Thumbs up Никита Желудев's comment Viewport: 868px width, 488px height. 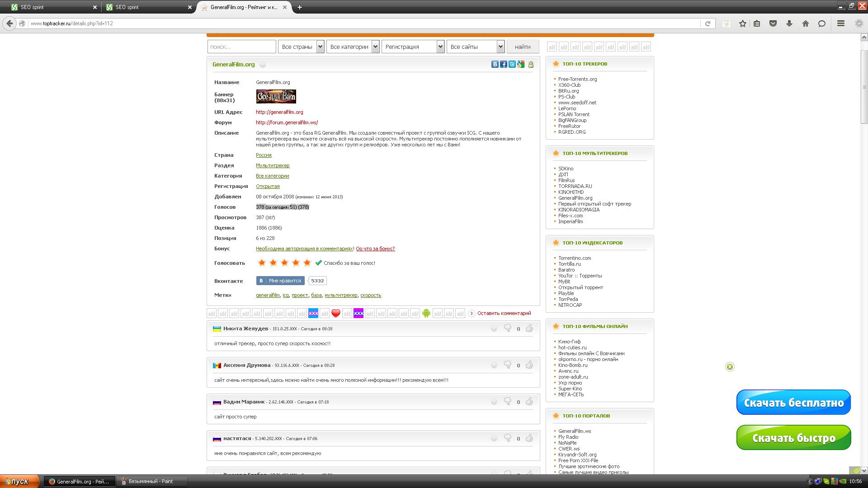529,328
